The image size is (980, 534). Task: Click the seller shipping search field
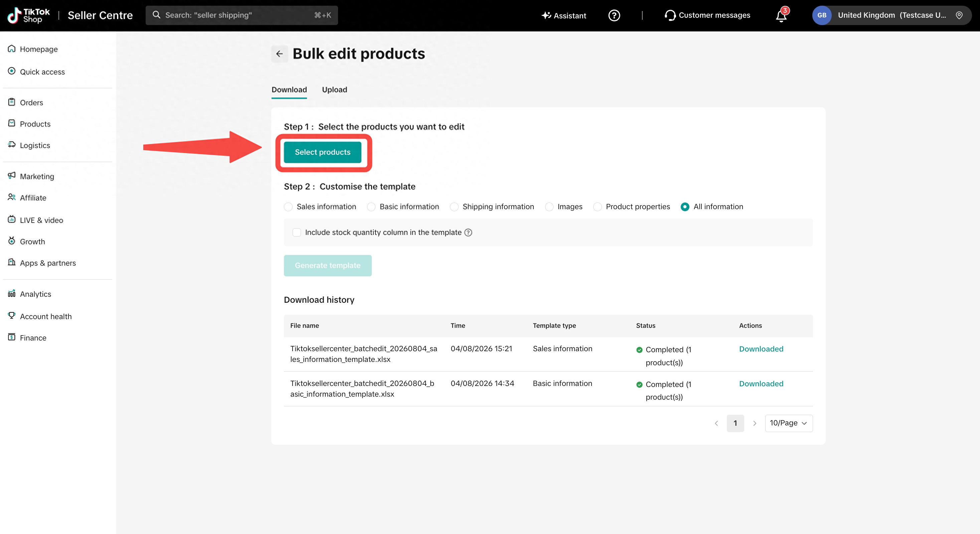point(241,15)
